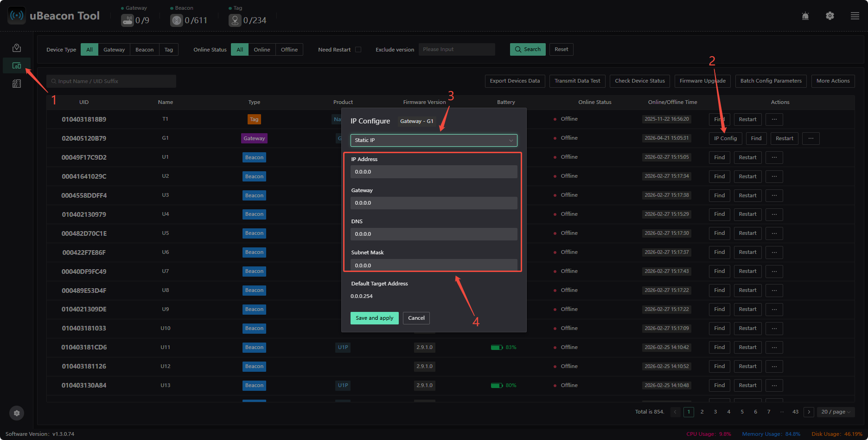868x440 pixels.
Task: Click Export Devices Data button
Action: click(x=515, y=81)
